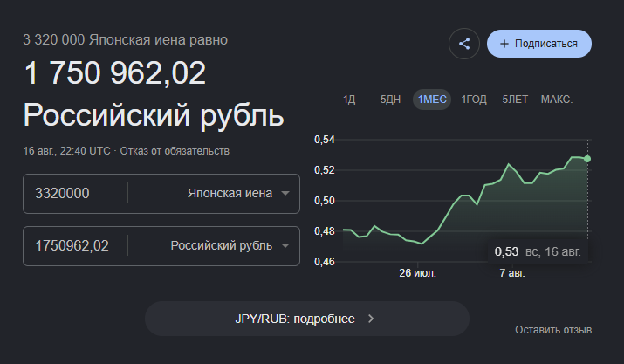Select the 1МЕС chart range
The height and width of the screenshot is (364, 624).
click(432, 100)
